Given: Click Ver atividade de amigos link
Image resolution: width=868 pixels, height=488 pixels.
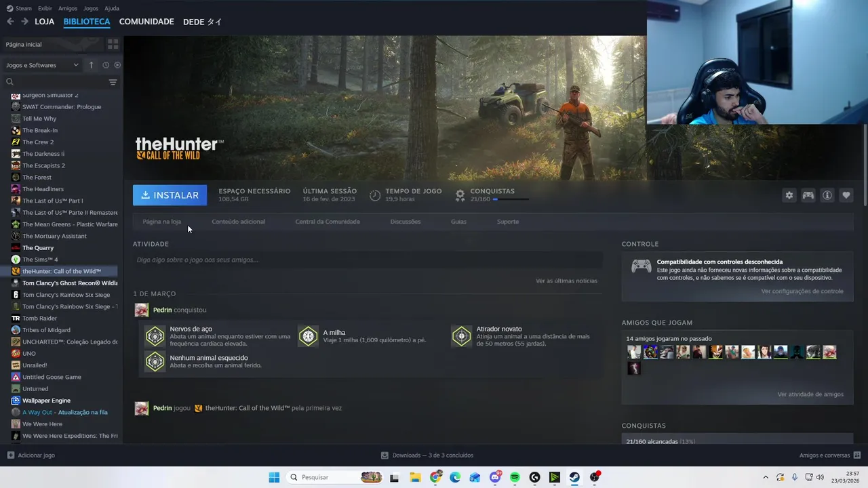Looking at the screenshot, I should (810, 394).
